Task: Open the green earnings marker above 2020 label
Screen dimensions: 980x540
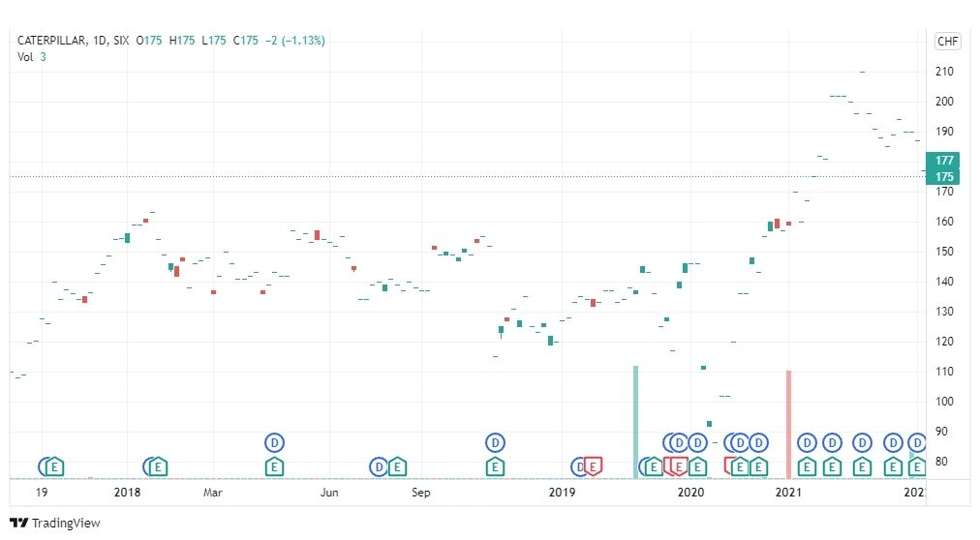Action: (697, 466)
